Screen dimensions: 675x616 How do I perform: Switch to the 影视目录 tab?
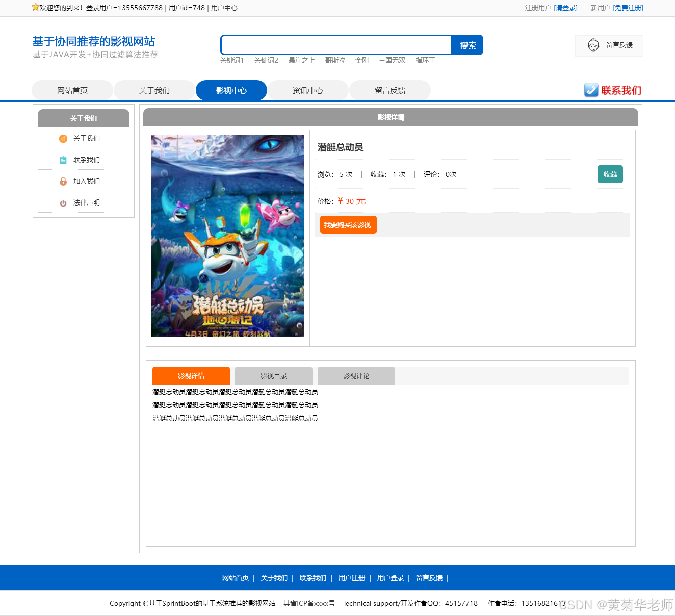274,376
